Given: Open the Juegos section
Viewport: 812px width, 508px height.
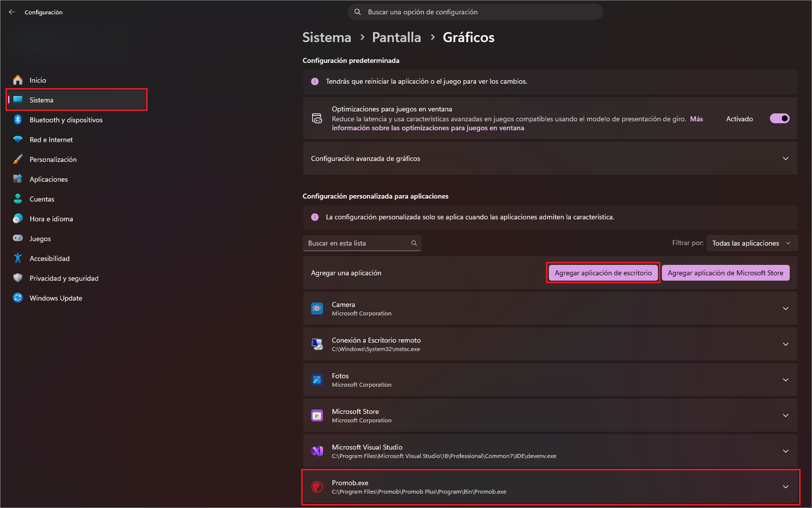Looking at the screenshot, I should [x=77, y=238].
